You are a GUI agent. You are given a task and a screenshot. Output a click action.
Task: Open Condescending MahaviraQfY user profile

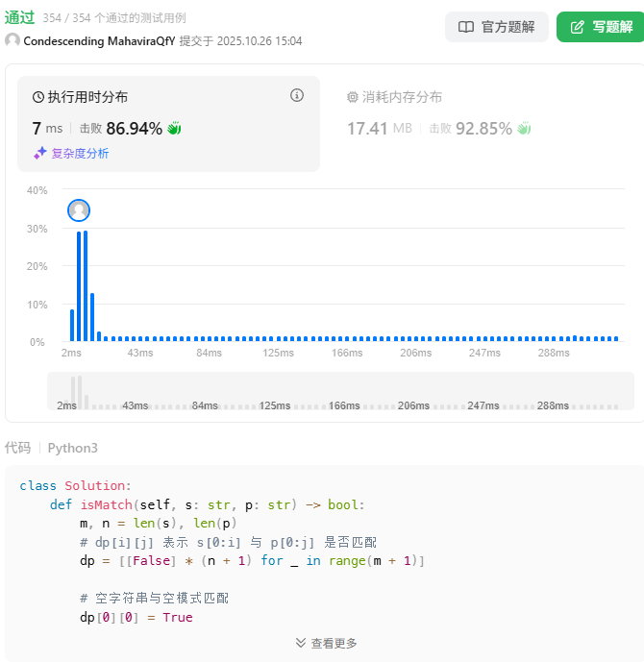tap(99, 41)
